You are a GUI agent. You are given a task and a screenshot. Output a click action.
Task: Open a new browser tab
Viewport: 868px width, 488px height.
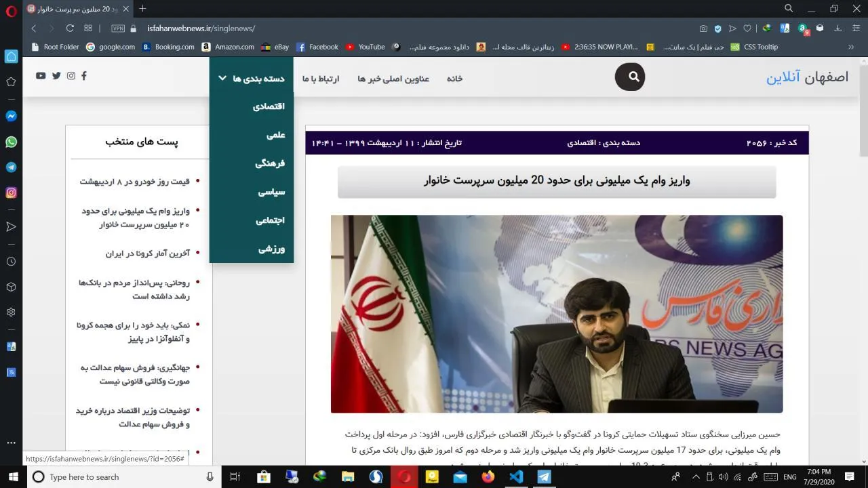pos(142,9)
